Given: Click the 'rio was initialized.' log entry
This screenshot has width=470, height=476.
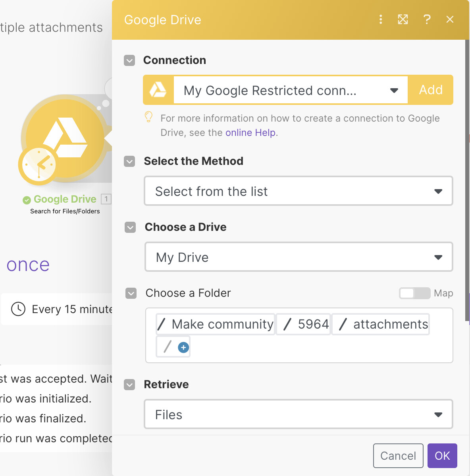Looking at the screenshot, I should 46,399.
